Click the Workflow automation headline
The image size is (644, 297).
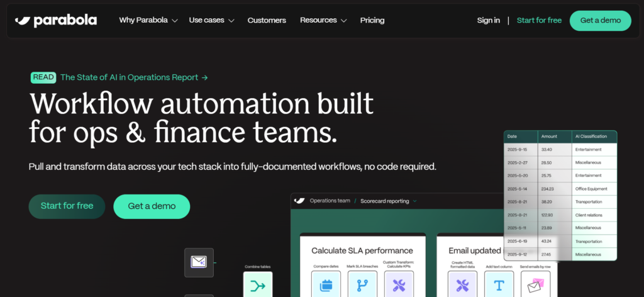201,118
